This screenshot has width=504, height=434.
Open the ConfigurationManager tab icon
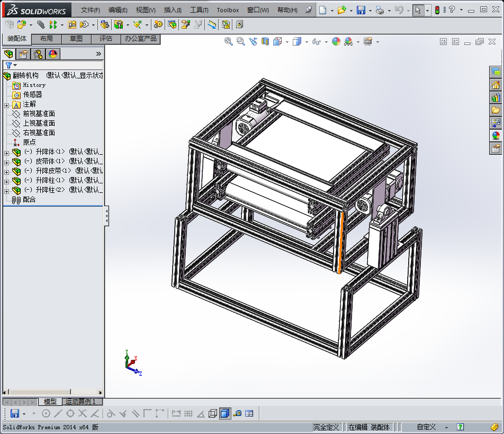(x=38, y=54)
